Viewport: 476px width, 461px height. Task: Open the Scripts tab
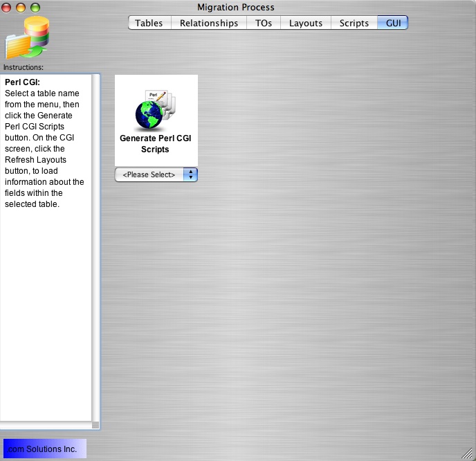click(354, 23)
